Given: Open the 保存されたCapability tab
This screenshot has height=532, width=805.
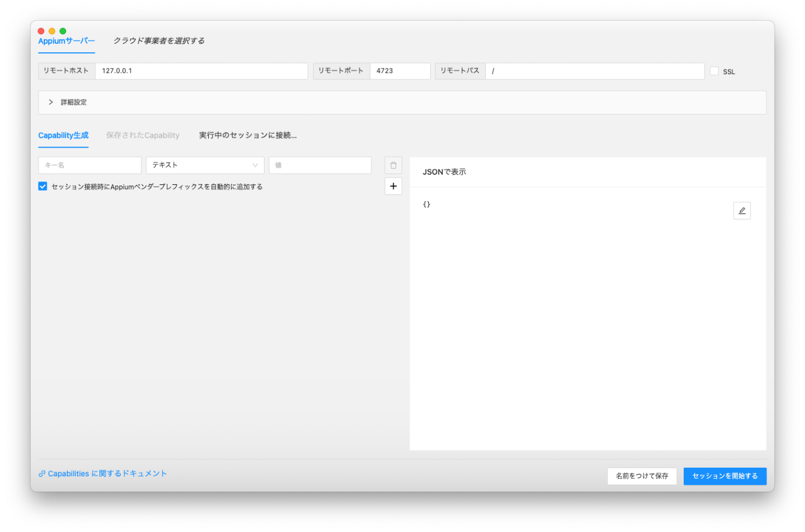Looking at the screenshot, I should pyautogui.click(x=143, y=136).
